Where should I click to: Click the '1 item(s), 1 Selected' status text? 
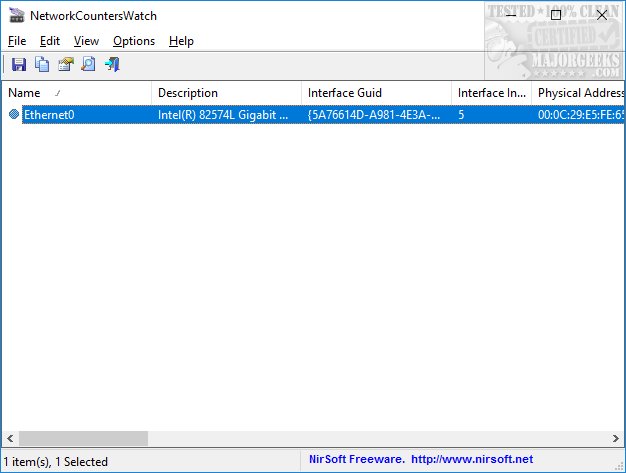[x=56, y=462]
